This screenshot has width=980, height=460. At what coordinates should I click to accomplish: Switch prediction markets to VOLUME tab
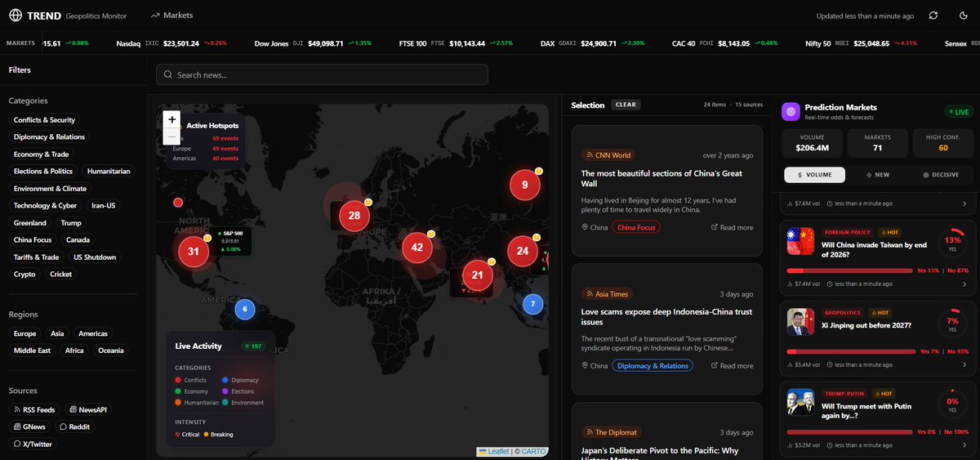click(x=813, y=175)
